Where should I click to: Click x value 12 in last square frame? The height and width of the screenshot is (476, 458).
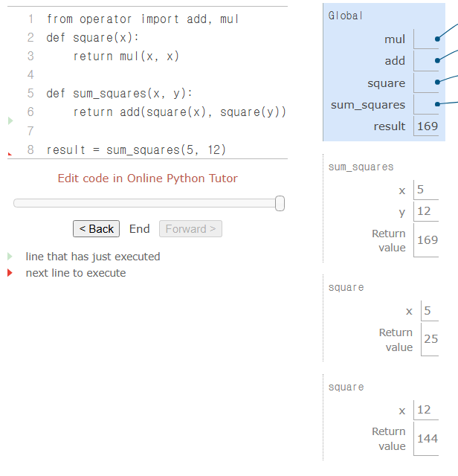[x=424, y=410]
